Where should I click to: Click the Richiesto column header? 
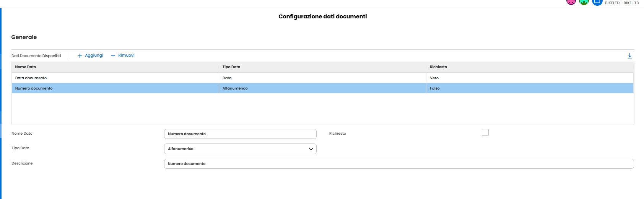(x=438, y=67)
